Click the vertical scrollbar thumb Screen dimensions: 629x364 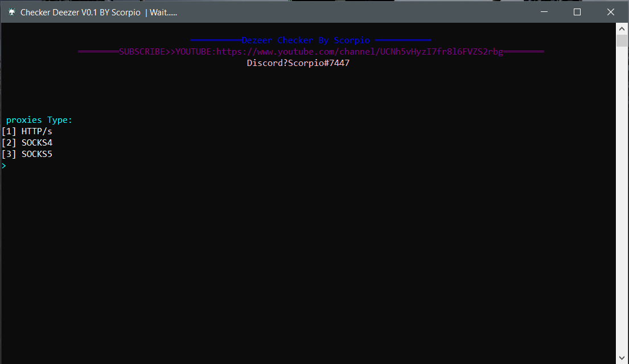click(622, 41)
